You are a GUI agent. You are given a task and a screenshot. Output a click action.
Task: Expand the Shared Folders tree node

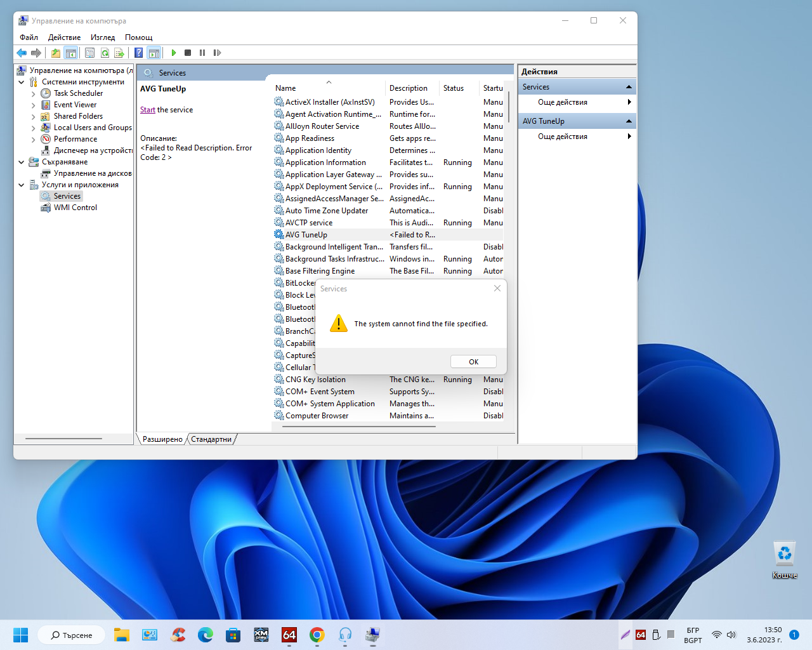[34, 116]
